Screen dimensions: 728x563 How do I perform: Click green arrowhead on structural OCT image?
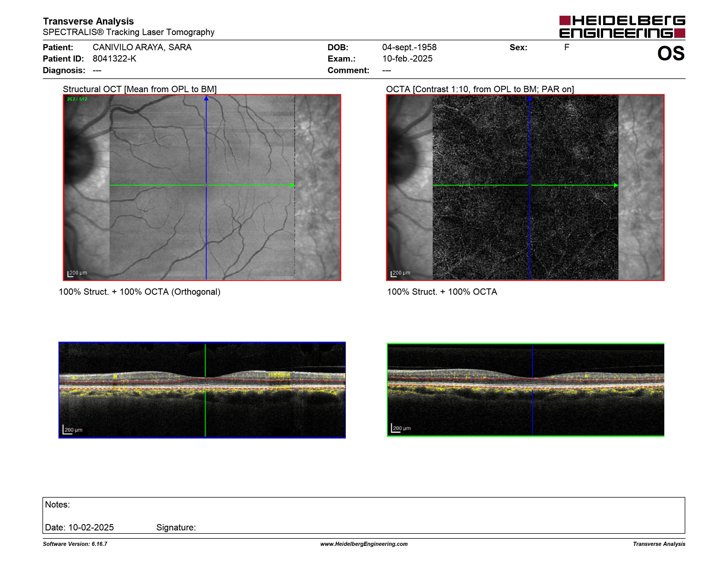tap(292, 185)
